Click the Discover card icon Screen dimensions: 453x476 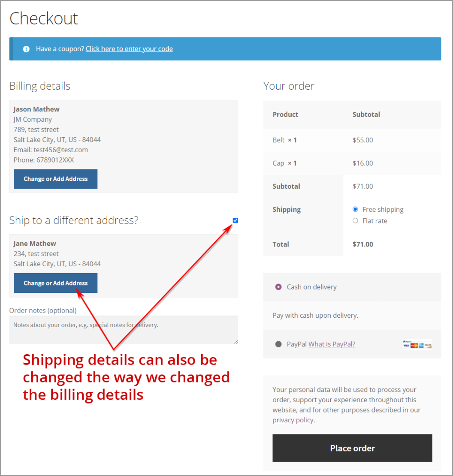pos(428,346)
